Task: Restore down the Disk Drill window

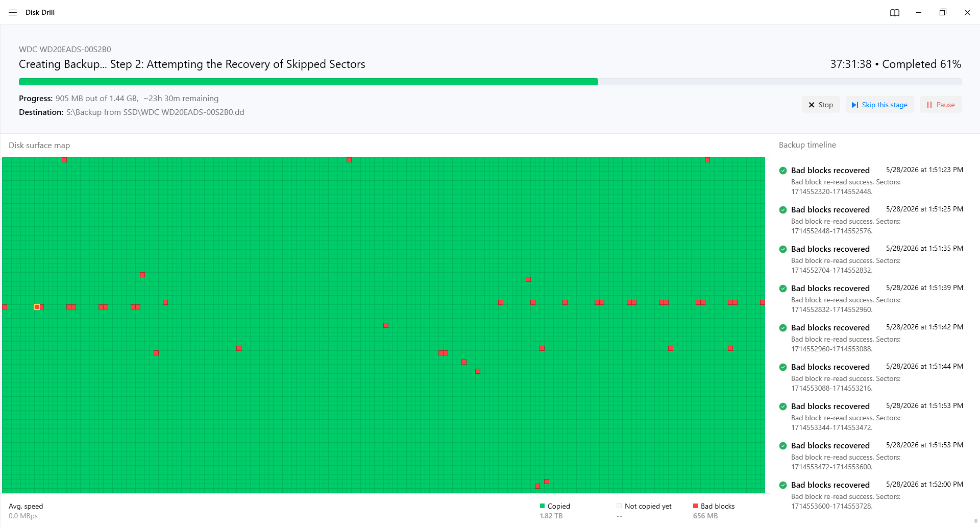Action: pyautogui.click(x=943, y=12)
